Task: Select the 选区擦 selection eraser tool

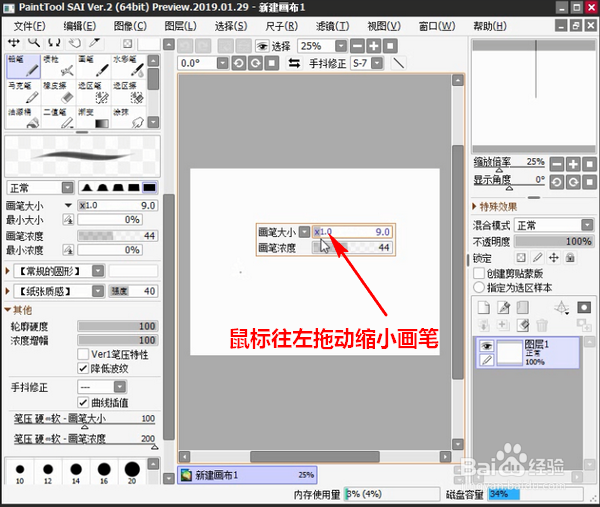Action: coord(128,92)
